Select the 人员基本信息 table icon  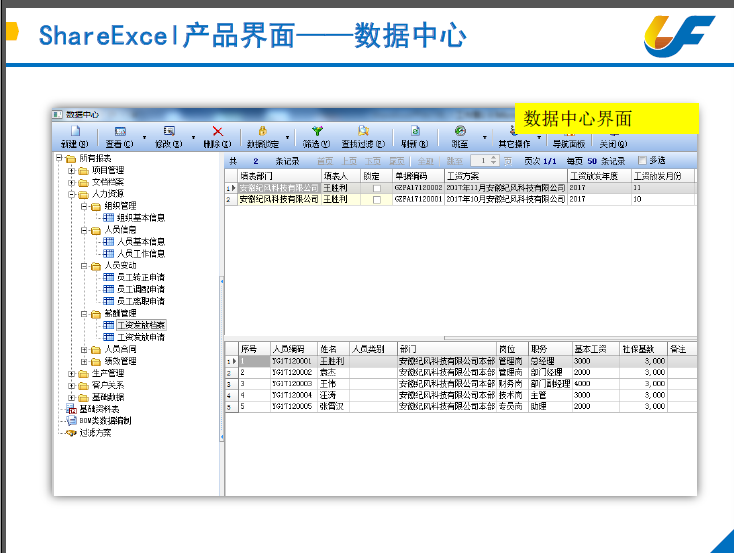(x=108, y=242)
